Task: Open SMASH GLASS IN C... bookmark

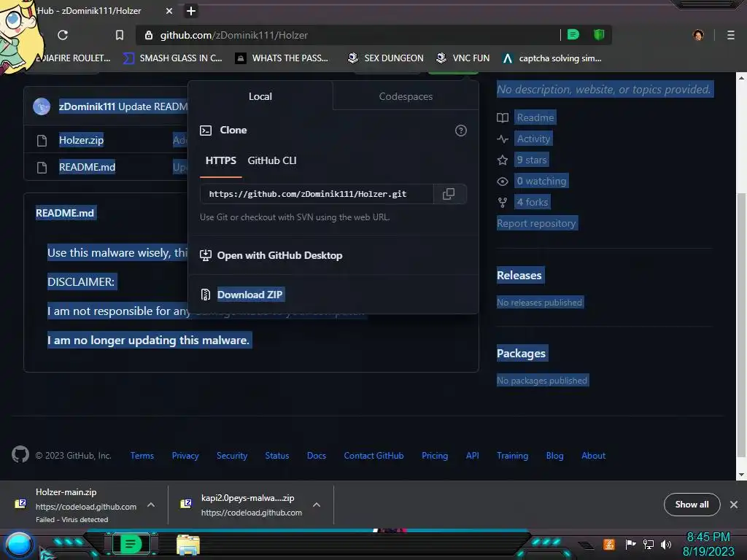Action: tap(173, 58)
